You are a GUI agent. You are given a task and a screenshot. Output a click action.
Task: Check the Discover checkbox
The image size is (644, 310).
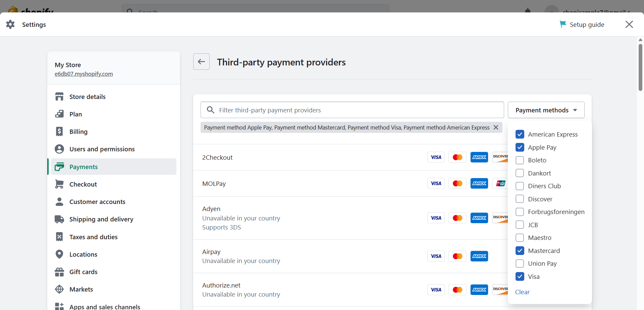pos(520,199)
